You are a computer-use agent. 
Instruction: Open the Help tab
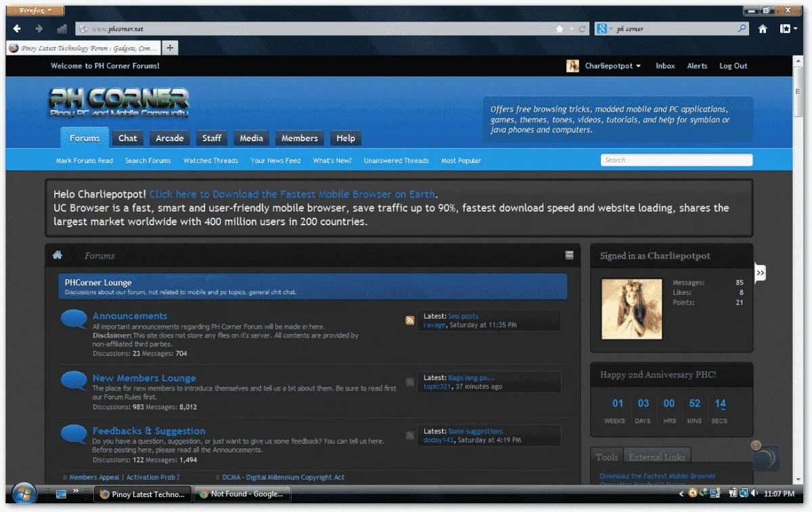pyautogui.click(x=346, y=138)
